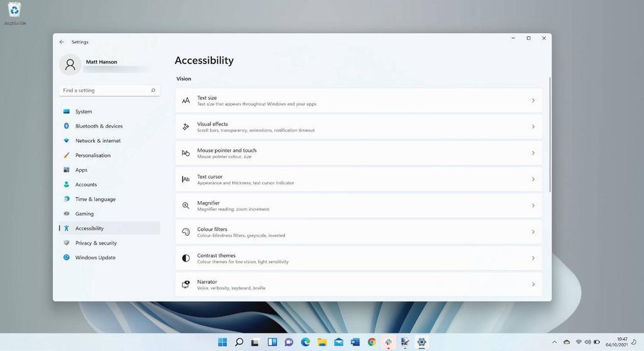644x351 pixels.
Task: Click the search magnifier in Find a setting
Action: 153,91
